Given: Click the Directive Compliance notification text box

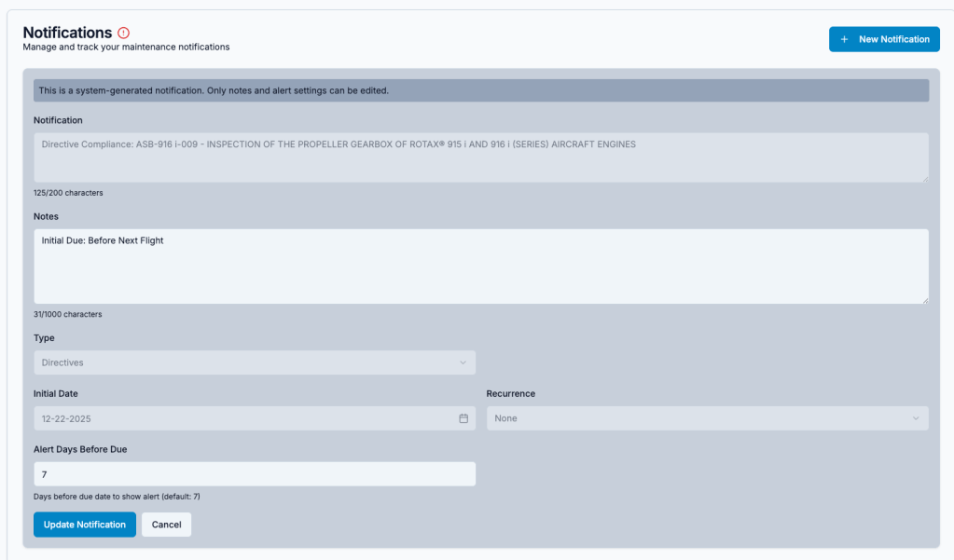Looking at the screenshot, I should point(480,157).
